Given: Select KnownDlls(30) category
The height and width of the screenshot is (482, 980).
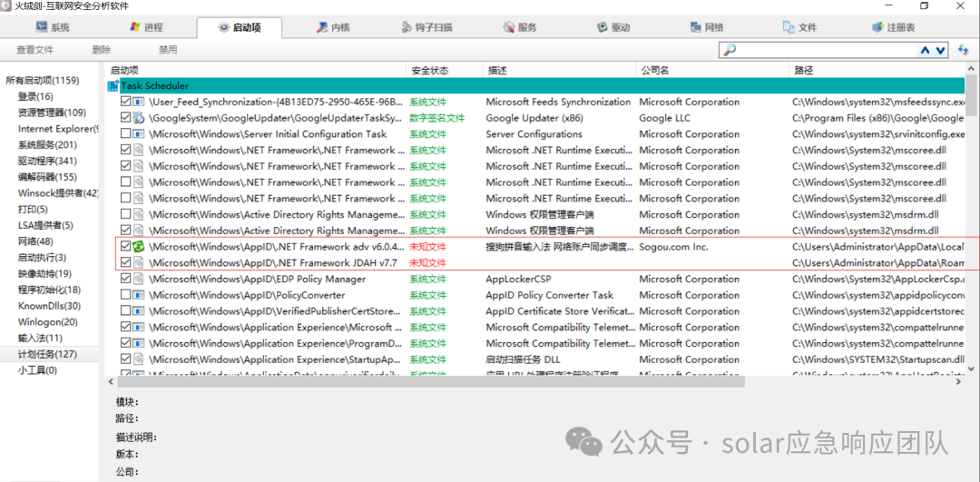Looking at the screenshot, I should point(49,306).
